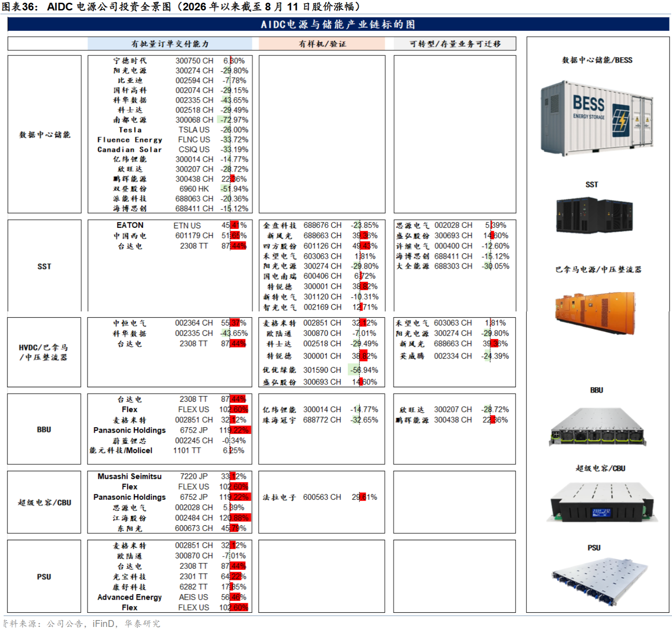Click the '派能科技' company name
The width and height of the screenshot is (672, 631).
click(130, 199)
